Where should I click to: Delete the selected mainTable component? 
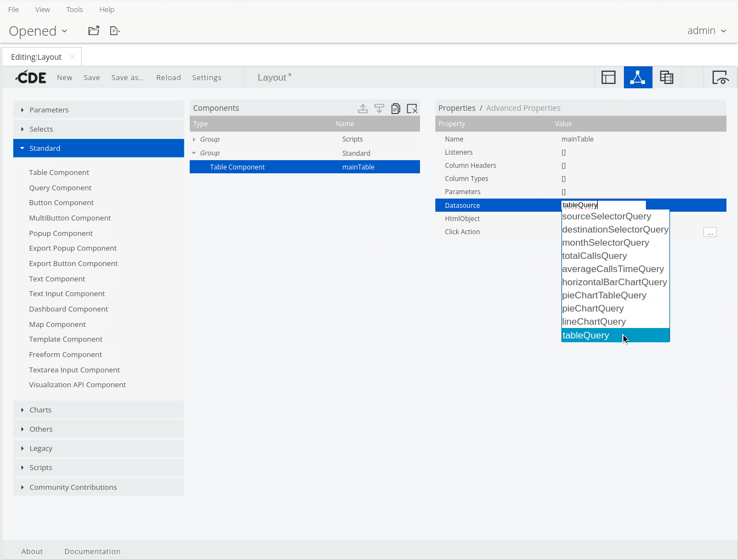[x=412, y=109]
